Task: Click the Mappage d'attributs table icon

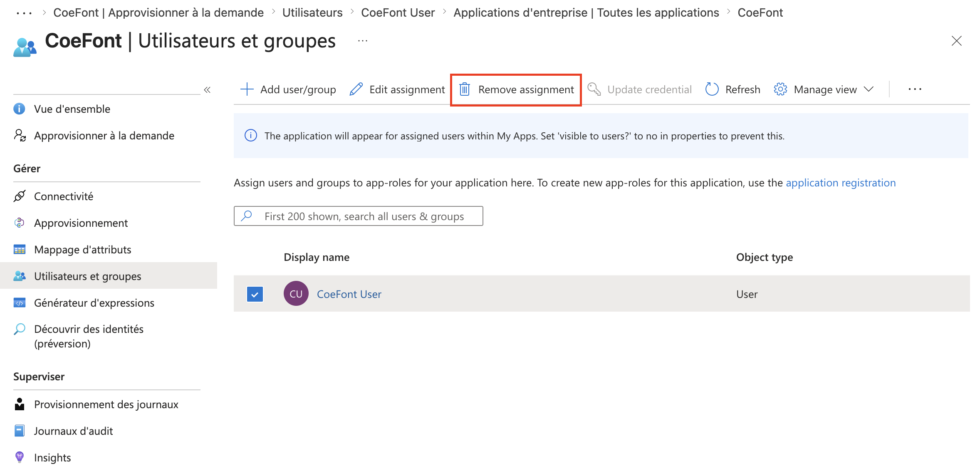Action: [20, 250]
